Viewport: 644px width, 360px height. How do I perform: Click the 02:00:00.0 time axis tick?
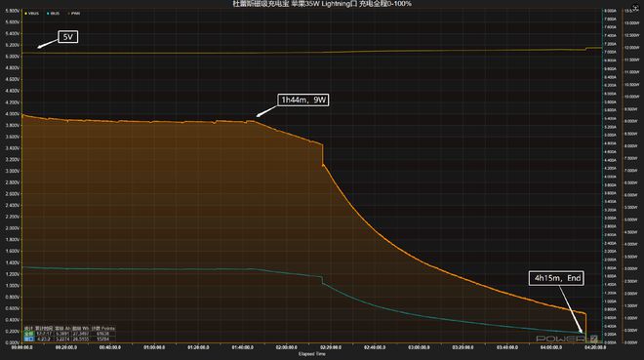tap(286, 347)
